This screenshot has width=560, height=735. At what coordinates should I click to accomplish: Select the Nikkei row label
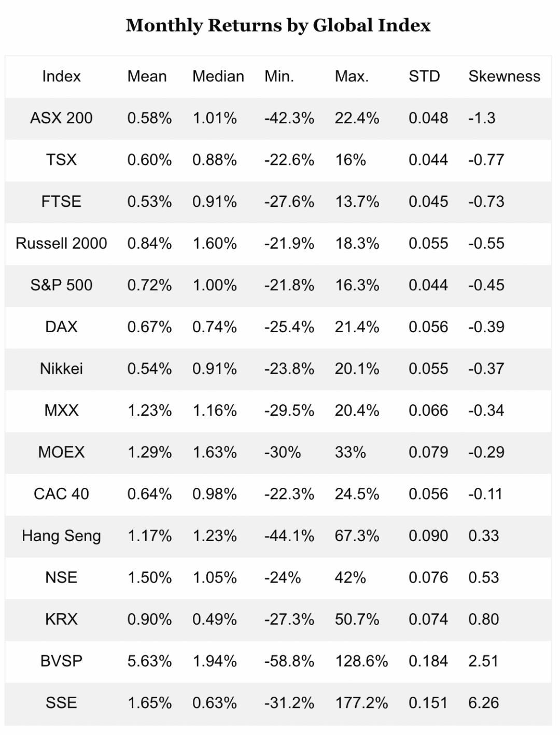point(61,369)
